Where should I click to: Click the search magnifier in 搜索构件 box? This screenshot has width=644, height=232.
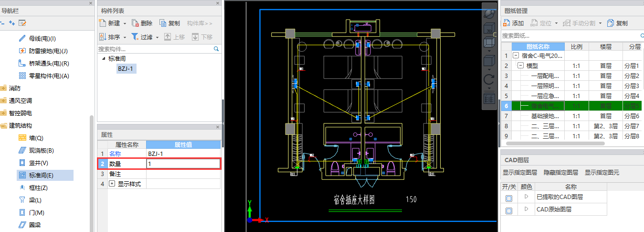(x=216, y=49)
